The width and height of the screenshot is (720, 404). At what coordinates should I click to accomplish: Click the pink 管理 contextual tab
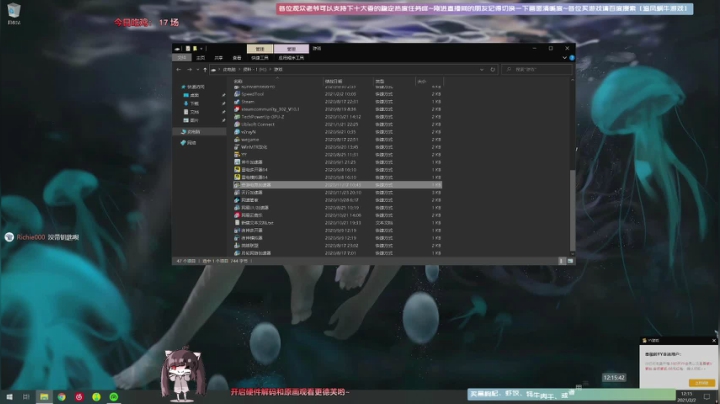(x=291, y=49)
